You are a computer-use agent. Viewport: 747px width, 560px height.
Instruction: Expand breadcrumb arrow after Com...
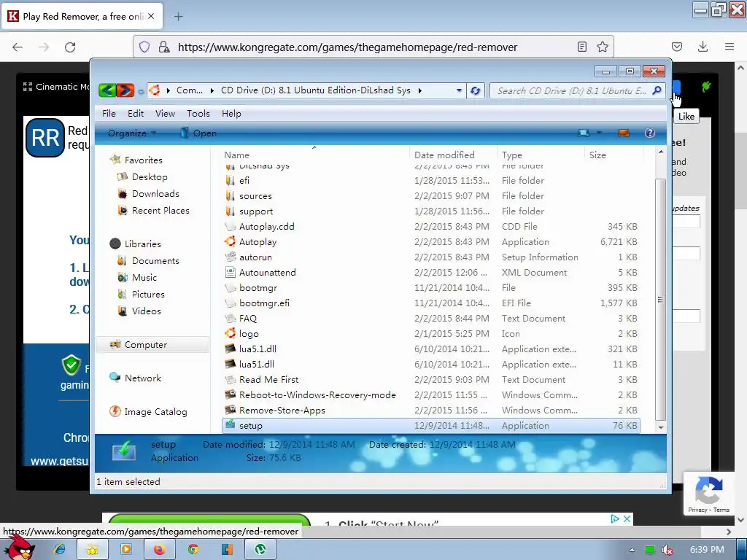coord(212,90)
